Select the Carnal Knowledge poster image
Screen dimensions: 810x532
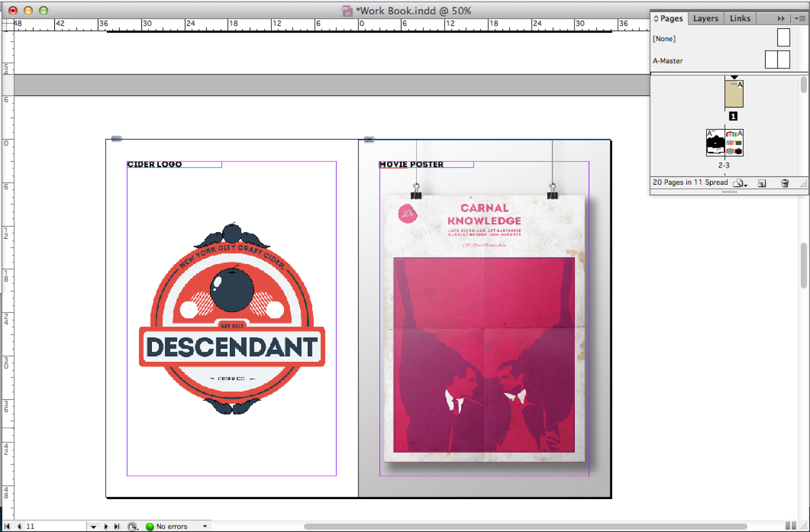pyautogui.click(x=484, y=329)
